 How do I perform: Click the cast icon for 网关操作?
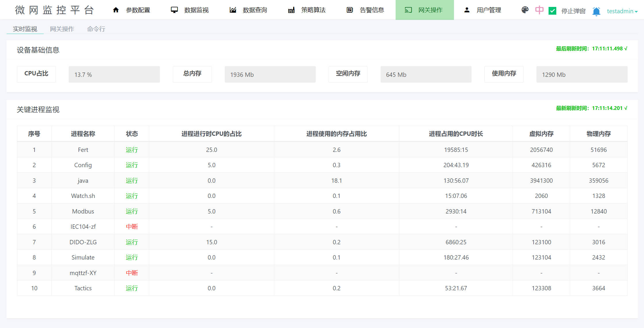(408, 10)
